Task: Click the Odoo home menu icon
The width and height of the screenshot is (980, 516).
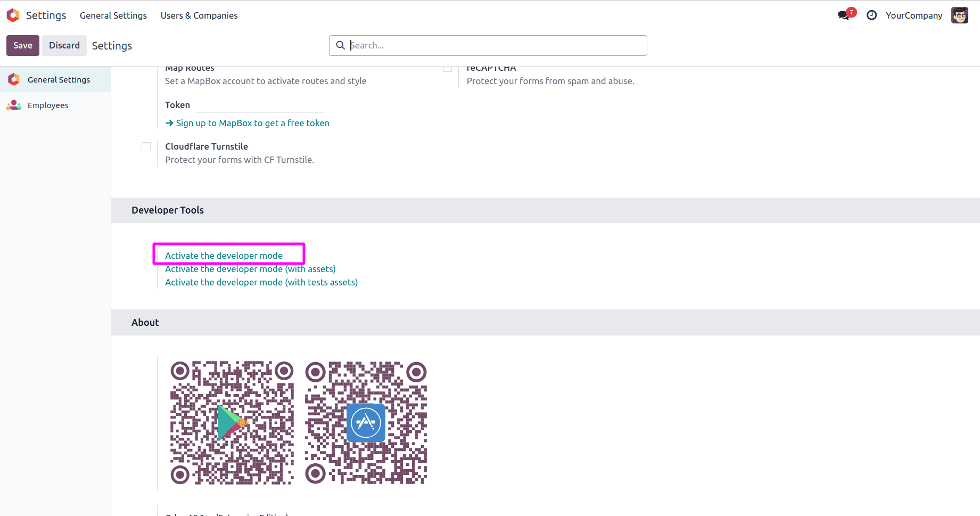Action: click(13, 15)
